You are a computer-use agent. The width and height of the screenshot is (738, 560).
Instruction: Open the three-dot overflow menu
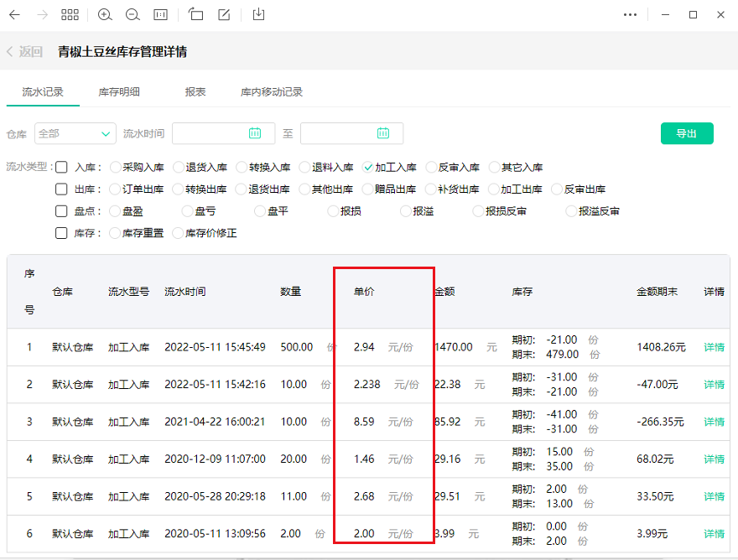630,14
